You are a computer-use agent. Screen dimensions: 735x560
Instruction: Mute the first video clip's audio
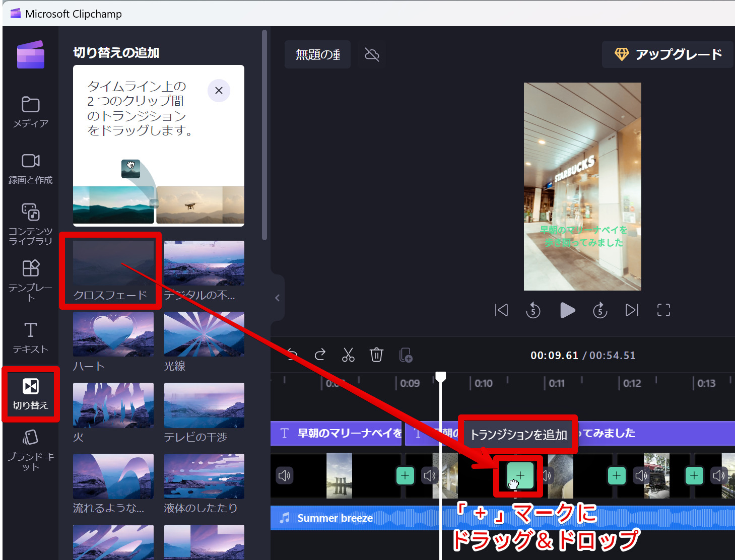click(284, 475)
